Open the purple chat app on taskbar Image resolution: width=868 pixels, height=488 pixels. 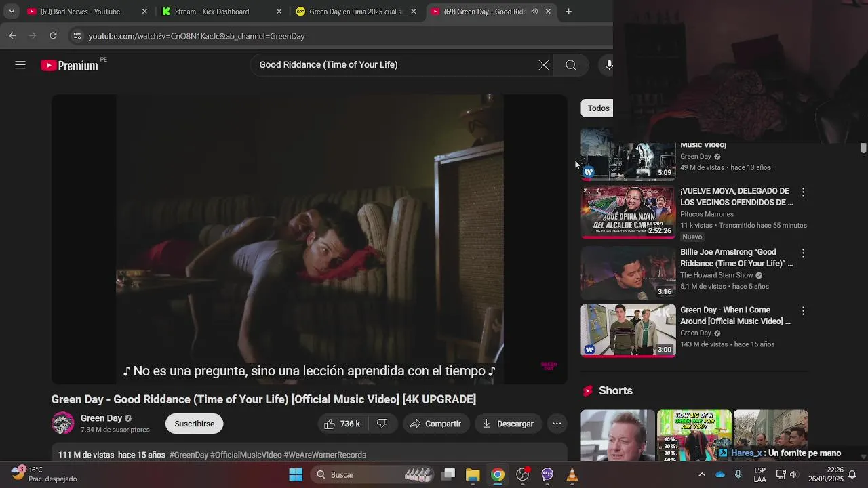(x=547, y=474)
